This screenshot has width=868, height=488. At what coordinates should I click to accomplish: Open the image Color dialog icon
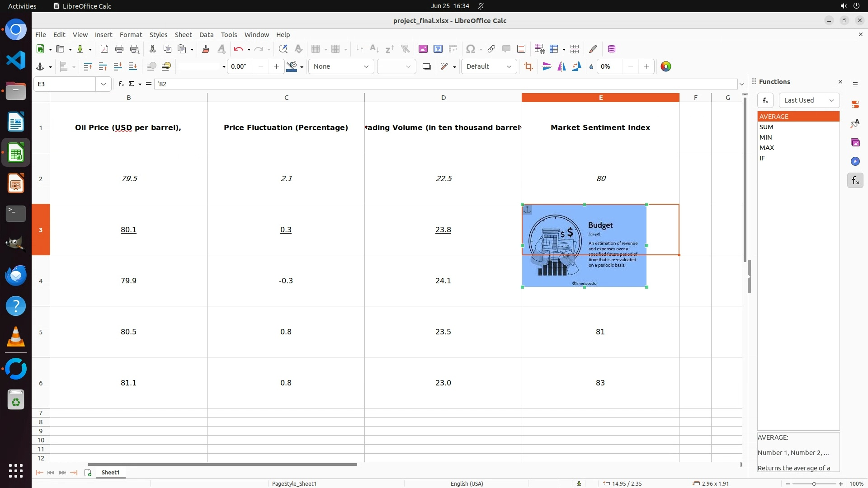pyautogui.click(x=666, y=67)
